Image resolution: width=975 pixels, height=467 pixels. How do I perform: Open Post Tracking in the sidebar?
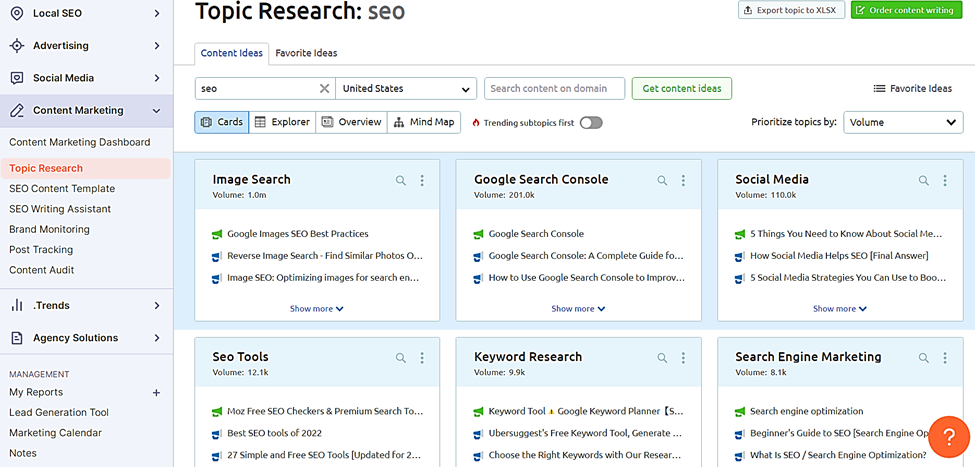click(41, 250)
